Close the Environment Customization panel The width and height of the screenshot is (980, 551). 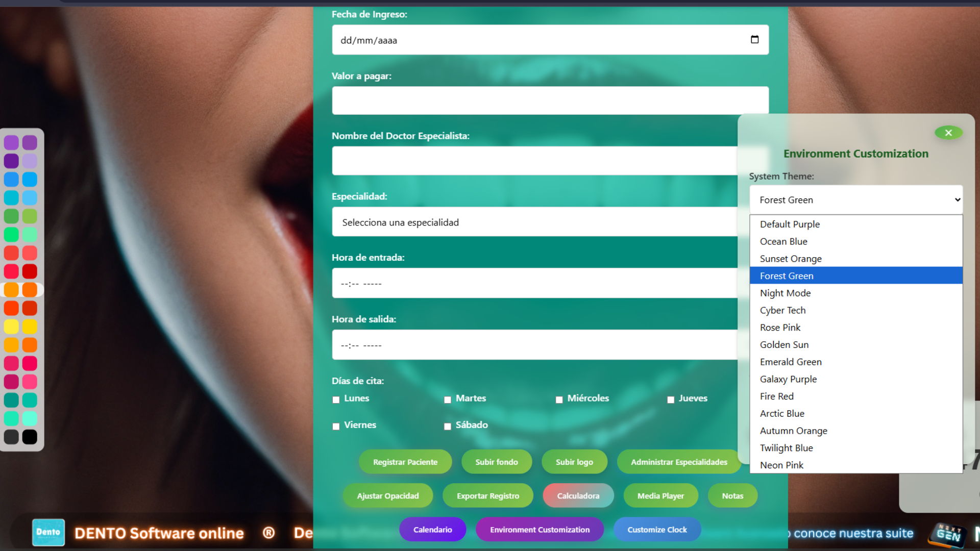pos(948,133)
